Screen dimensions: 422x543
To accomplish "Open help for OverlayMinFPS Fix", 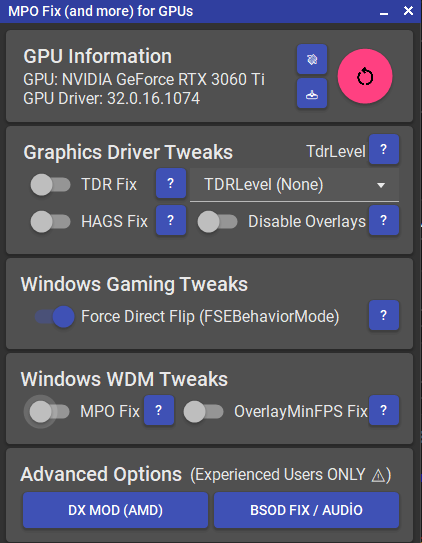I will 384,410.
